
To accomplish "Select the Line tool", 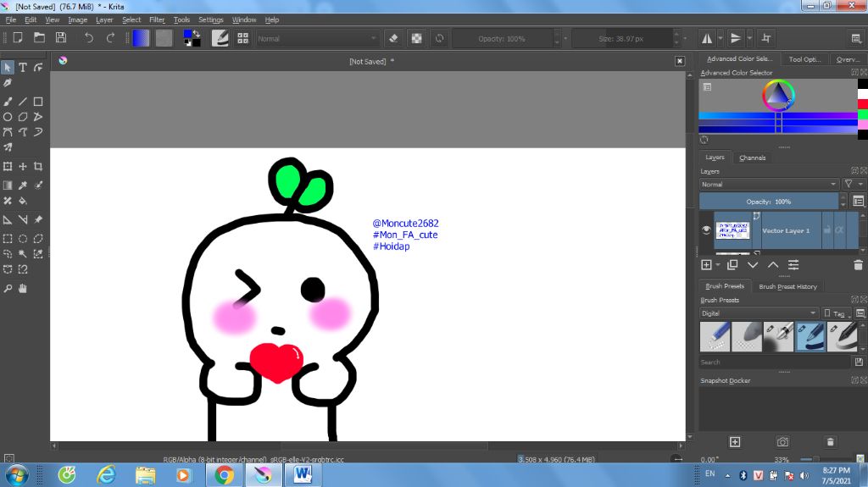I will point(23,102).
